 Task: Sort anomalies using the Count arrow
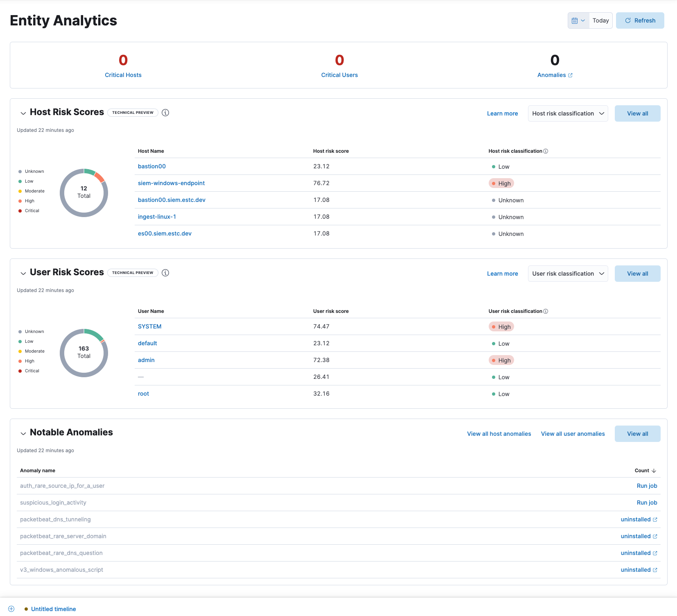[654, 470]
